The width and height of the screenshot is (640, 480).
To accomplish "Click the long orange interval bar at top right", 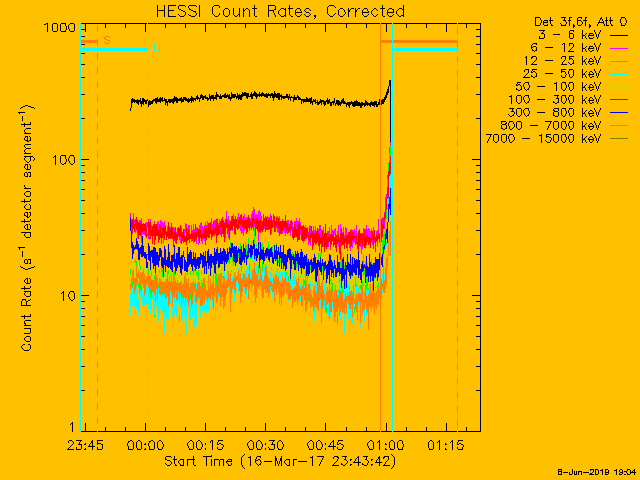I will click(x=419, y=41).
